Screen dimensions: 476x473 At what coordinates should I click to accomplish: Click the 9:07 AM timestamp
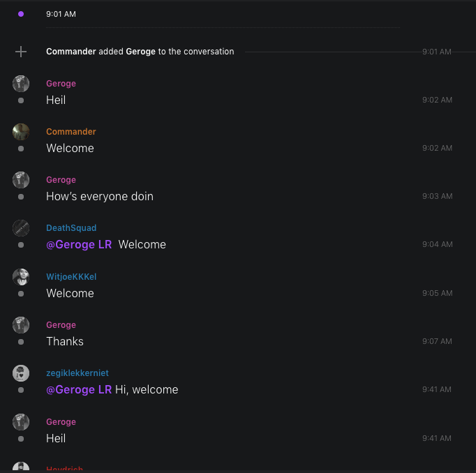tap(437, 342)
